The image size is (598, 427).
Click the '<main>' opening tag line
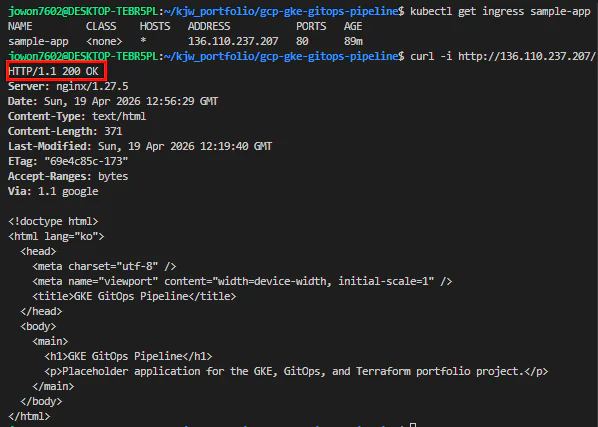pos(50,341)
